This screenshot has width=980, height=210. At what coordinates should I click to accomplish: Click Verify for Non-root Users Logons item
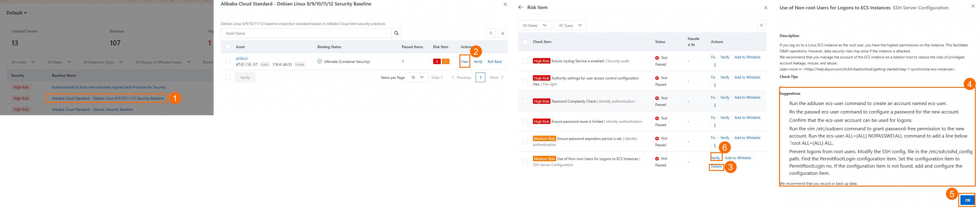click(x=715, y=158)
